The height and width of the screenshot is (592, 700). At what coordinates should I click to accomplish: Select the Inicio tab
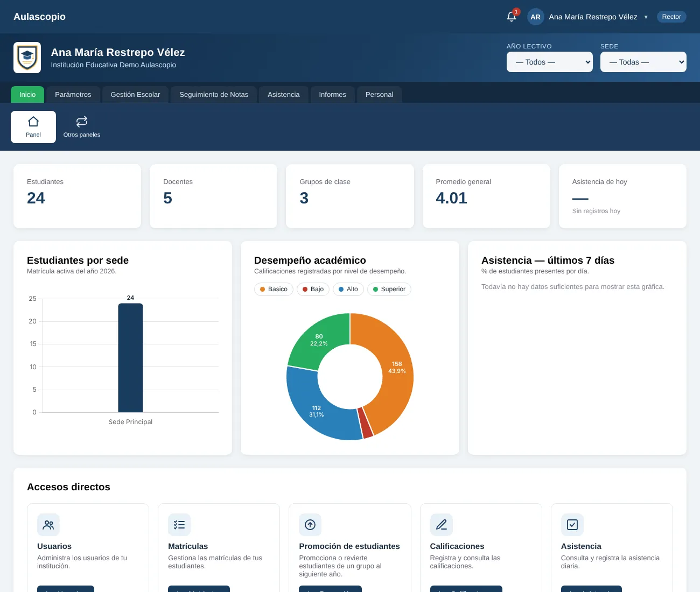pyautogui.click(x=27, y=95)
